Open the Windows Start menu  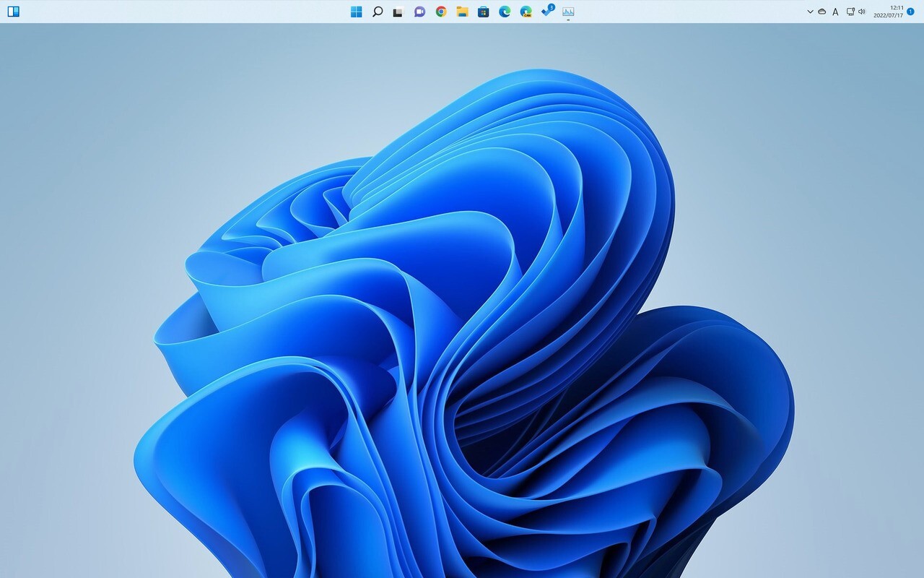tap(356, 12)
